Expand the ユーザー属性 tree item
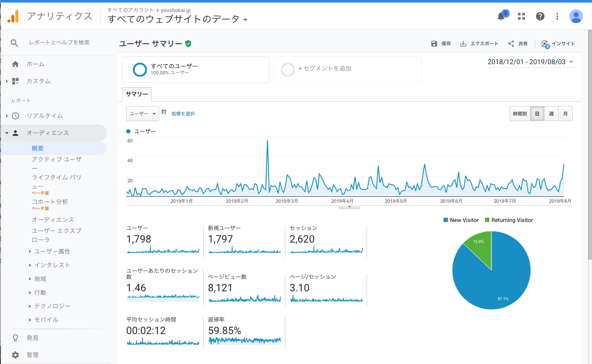The width and height of the screenshot is (592, 364). [x=52, y=252]
